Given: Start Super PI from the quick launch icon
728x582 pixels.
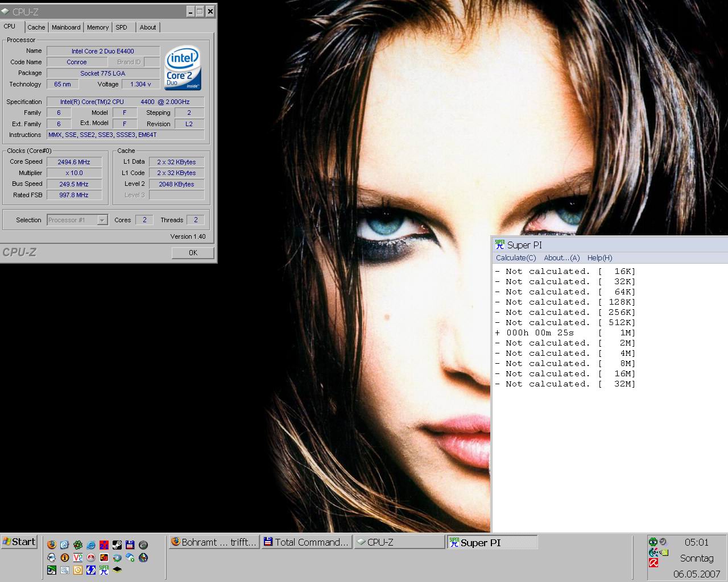Looking at the screenshot, I should coord(104,569).
